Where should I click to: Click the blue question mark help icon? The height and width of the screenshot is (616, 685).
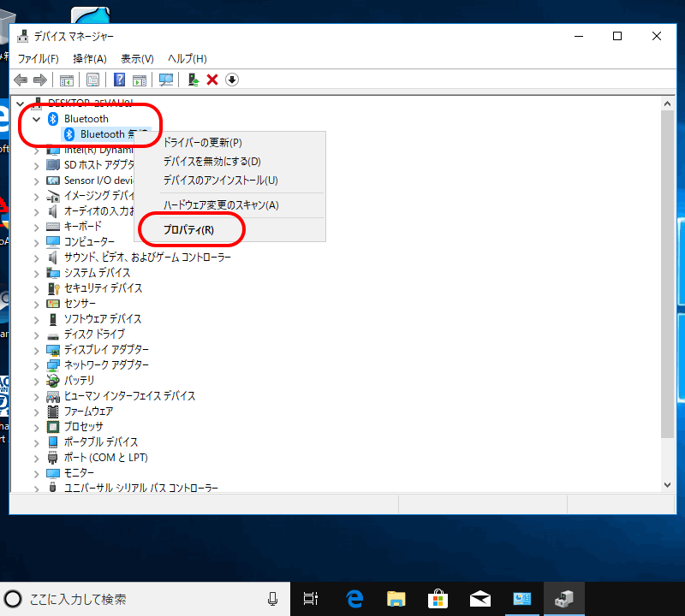[120, 80]
